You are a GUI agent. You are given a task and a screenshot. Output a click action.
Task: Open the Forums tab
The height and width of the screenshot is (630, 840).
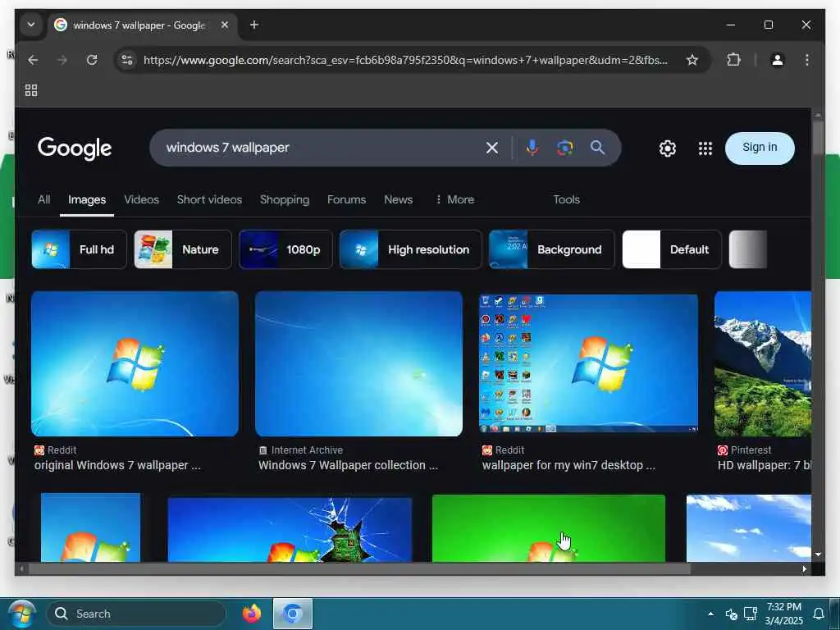tap(347, 199)
